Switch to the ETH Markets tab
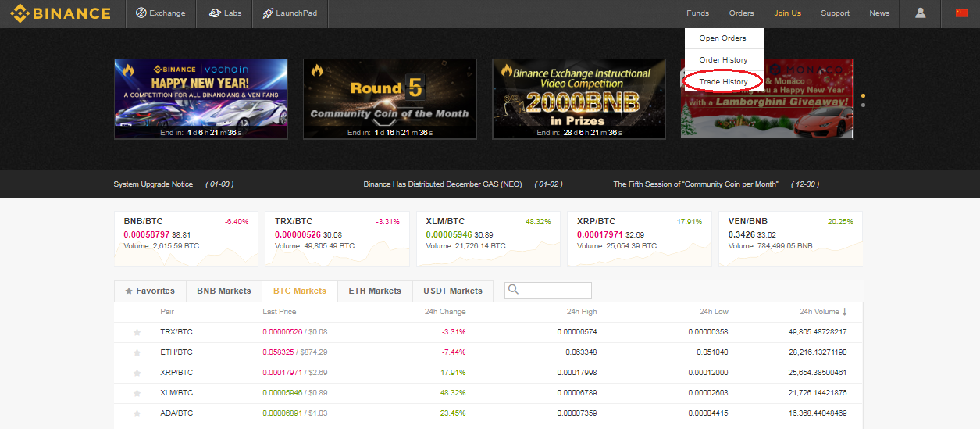The image size is (980, 429). pos(375,291)
